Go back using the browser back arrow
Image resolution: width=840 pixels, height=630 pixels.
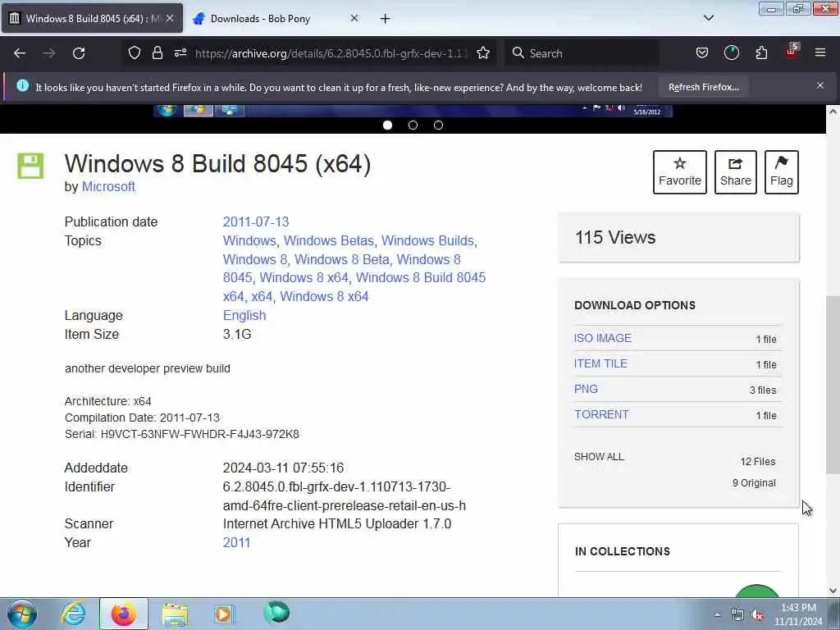tap(20, 53)
